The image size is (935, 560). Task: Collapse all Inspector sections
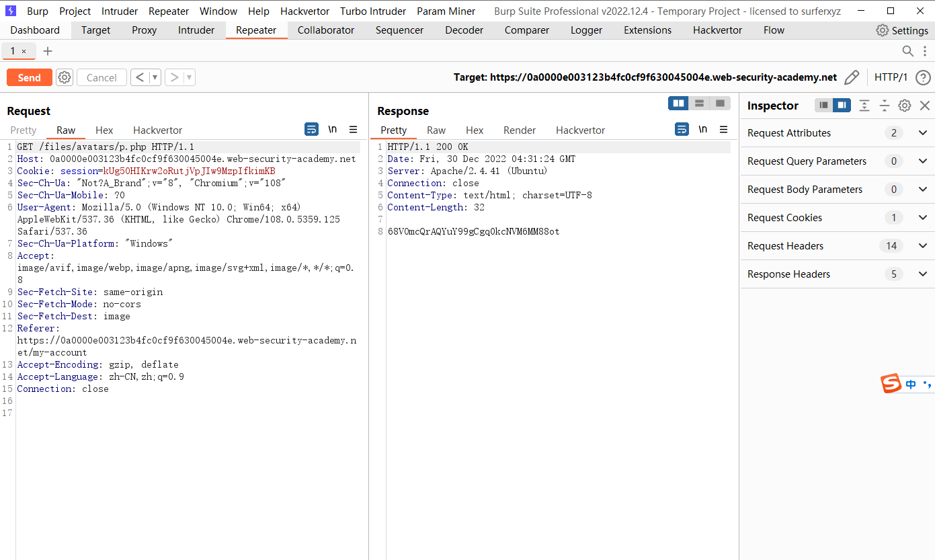tap(885, 106)
